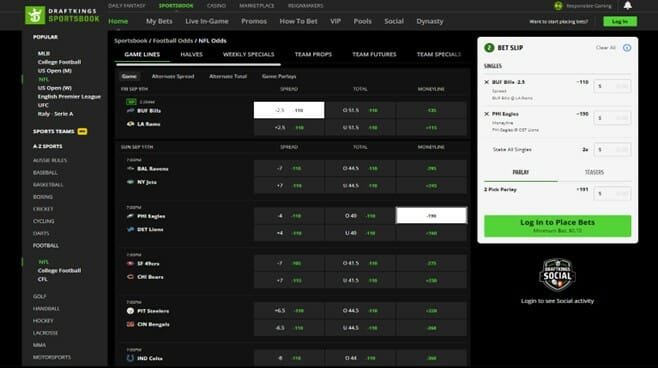The image size is (658, 368).
Task: Remove BUF Bills bet from slip
Action: point(487,82)
